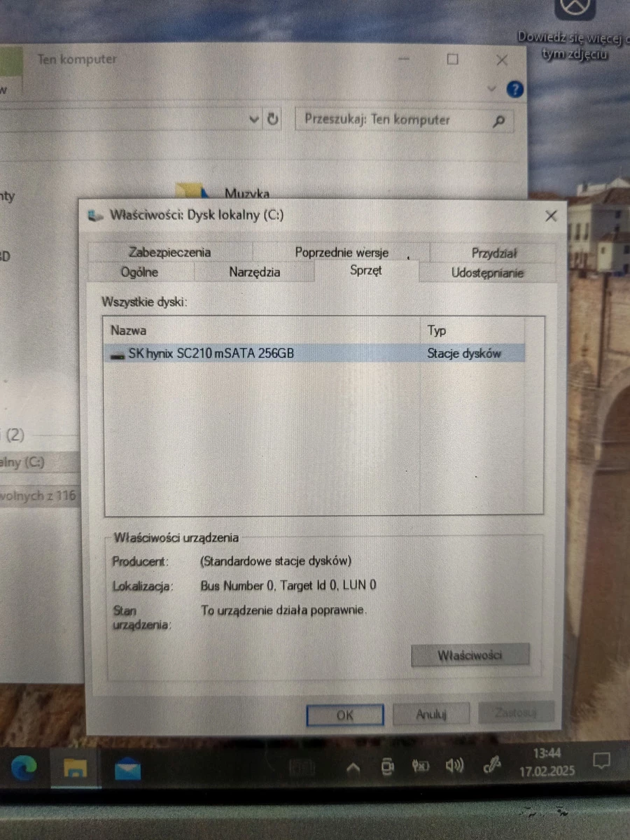The height and width of the screenshot is (840, 630).
Task: Close the Właściwości: Dysk lokalny dialog
Action: click(551, 216)
